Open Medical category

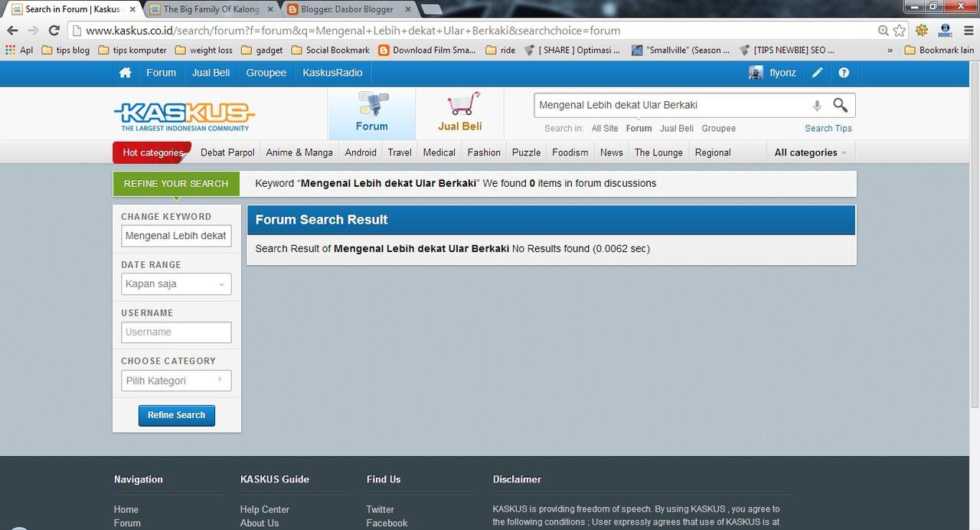[x=439, y=152]
